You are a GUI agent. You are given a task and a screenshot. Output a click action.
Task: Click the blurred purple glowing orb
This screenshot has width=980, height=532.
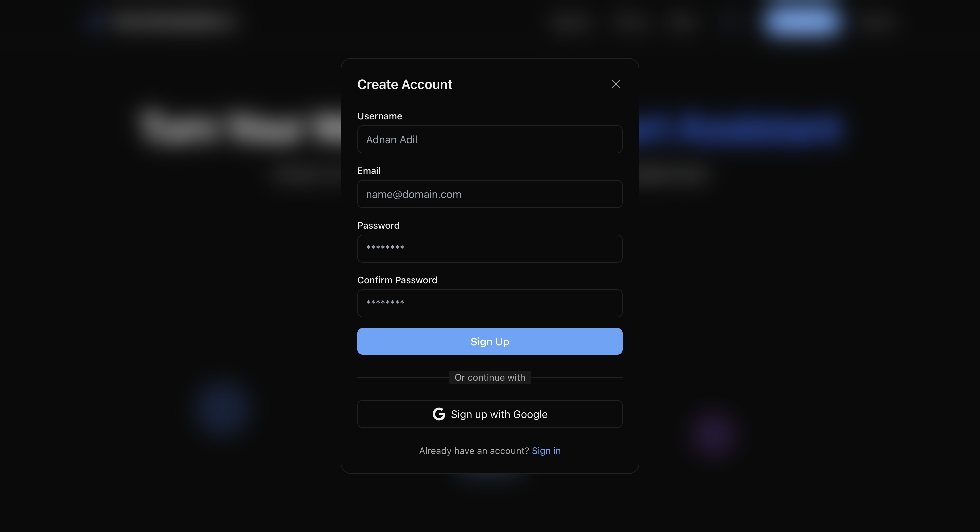pos(712,434)
